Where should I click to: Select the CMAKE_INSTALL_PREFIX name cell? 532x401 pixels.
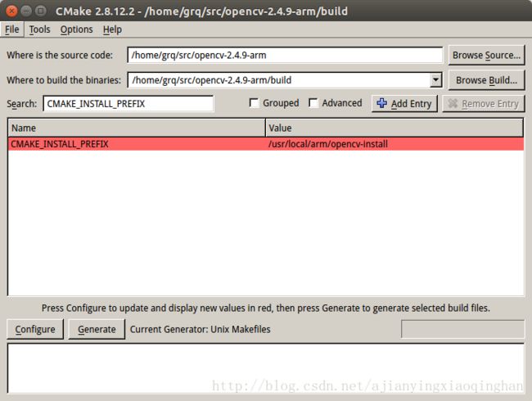coord(137,144)
